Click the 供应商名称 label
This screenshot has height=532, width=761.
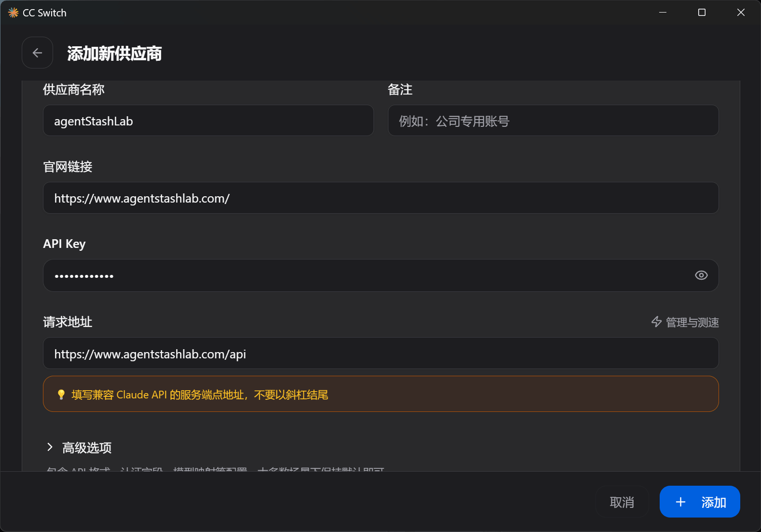[x=73, y=90]
